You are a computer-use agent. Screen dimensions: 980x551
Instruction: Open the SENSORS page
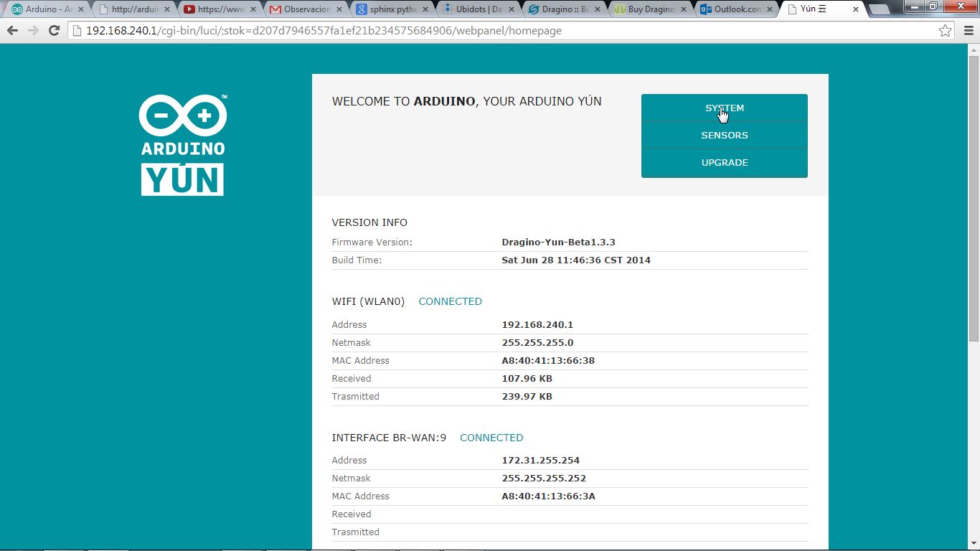725,135
